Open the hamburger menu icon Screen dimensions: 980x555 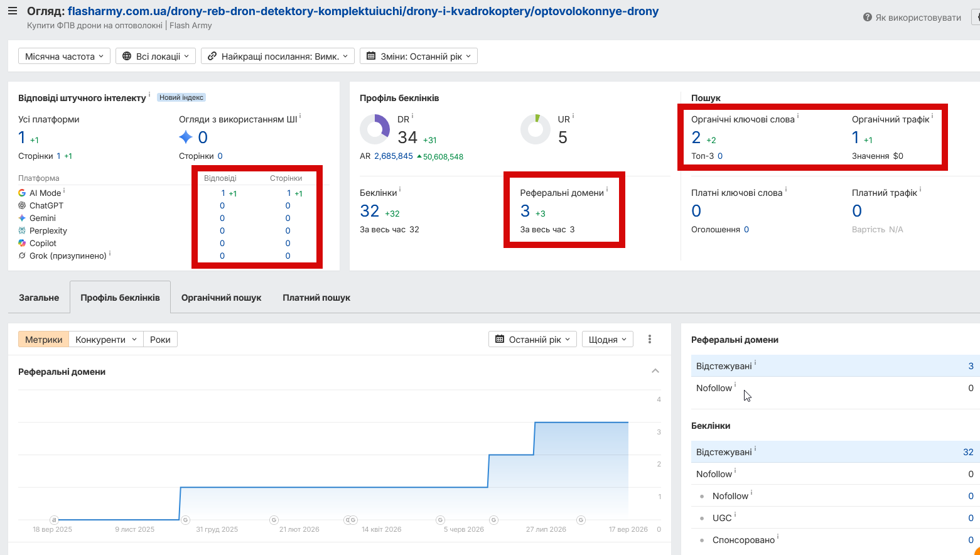point(13,11)
